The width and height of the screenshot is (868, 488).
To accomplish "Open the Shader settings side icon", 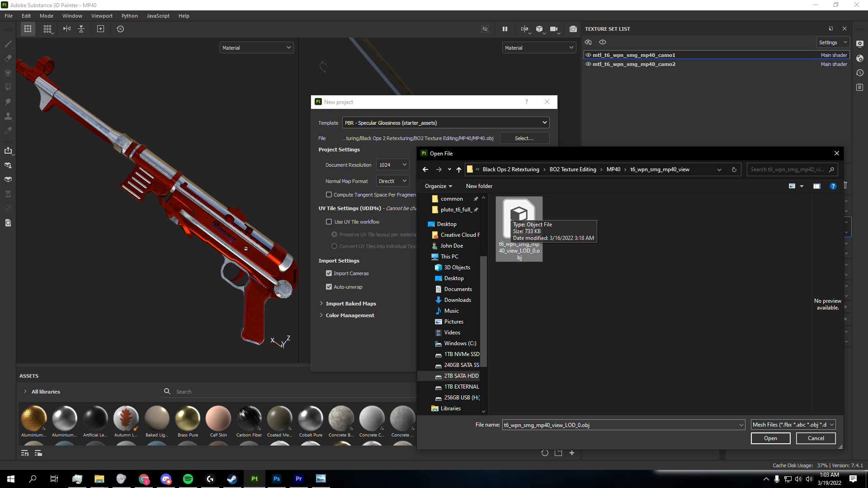I will point(860,58).
